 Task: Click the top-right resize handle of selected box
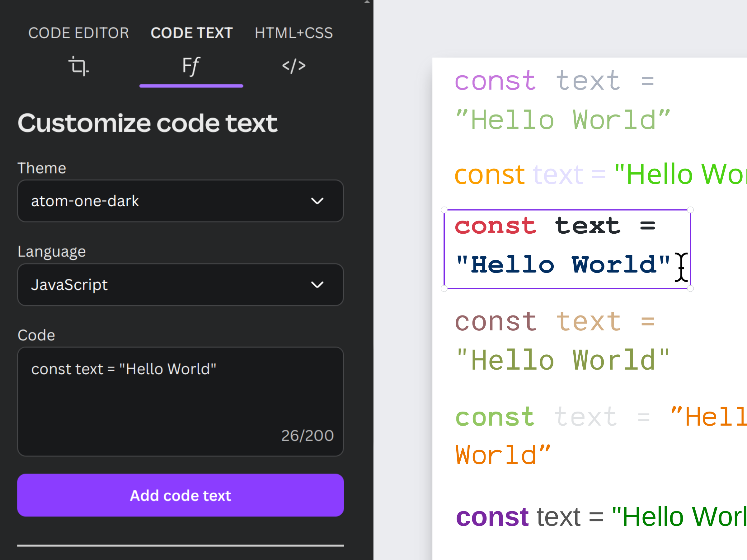tap(691, 210)
